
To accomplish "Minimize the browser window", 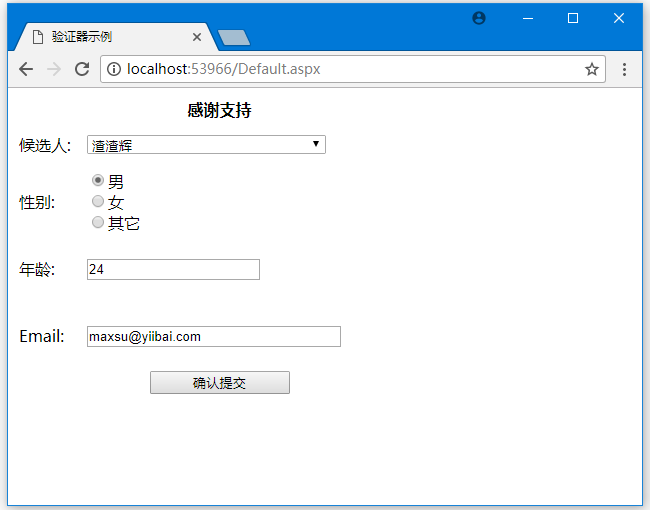I will [x=527, y=18].
